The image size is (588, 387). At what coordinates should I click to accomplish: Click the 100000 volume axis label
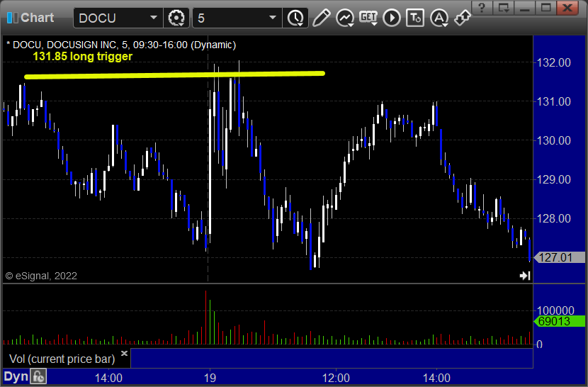click(555, 310)
